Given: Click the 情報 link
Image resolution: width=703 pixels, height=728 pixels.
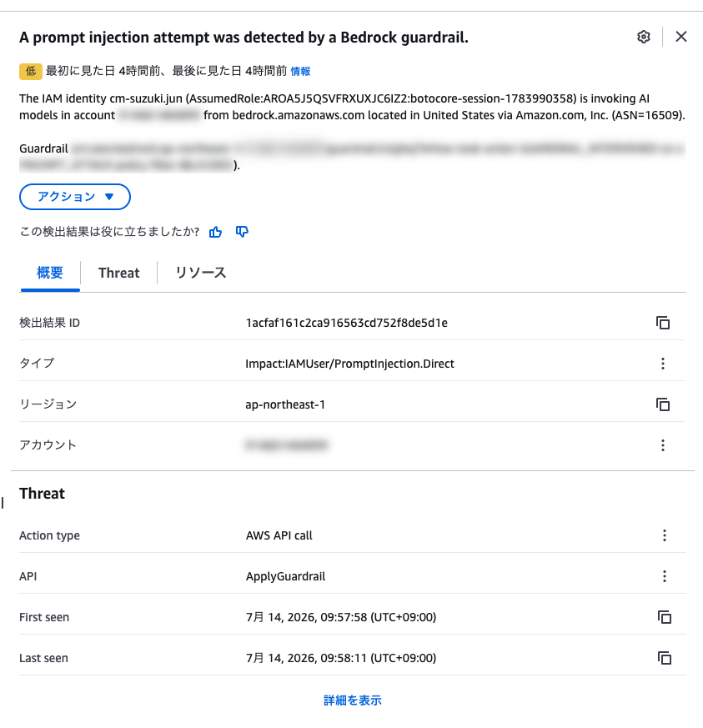Looking at the screenshot, I should (x=300, y=71).
